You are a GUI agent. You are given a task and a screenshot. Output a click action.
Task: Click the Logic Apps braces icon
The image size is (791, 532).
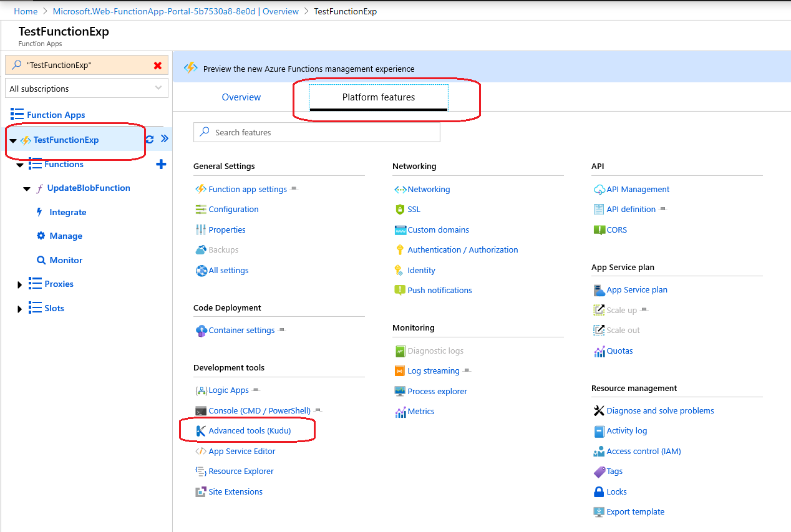coord(201,390)
